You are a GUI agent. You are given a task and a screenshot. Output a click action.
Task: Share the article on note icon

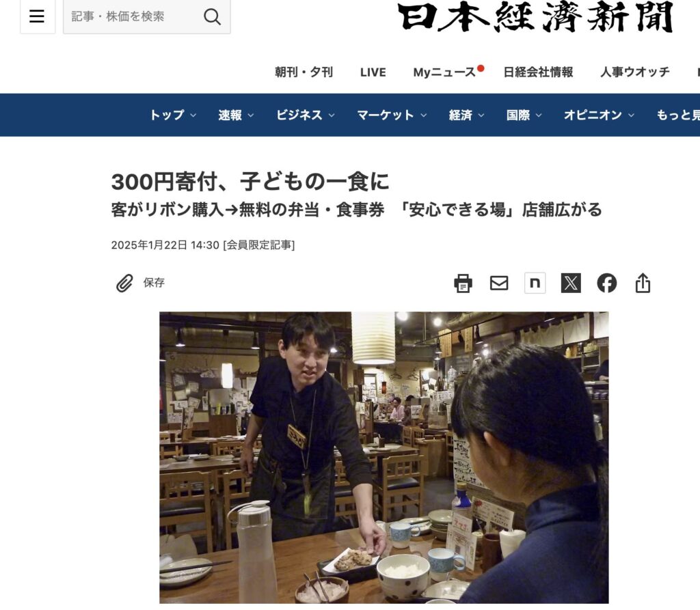click(x=535, y=283)
